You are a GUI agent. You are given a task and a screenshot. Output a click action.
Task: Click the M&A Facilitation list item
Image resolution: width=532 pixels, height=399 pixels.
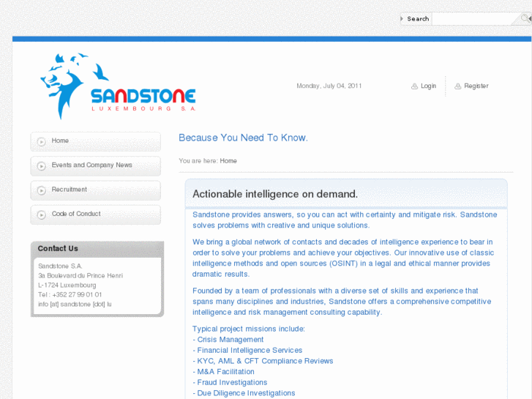click(x=224, y=372)
